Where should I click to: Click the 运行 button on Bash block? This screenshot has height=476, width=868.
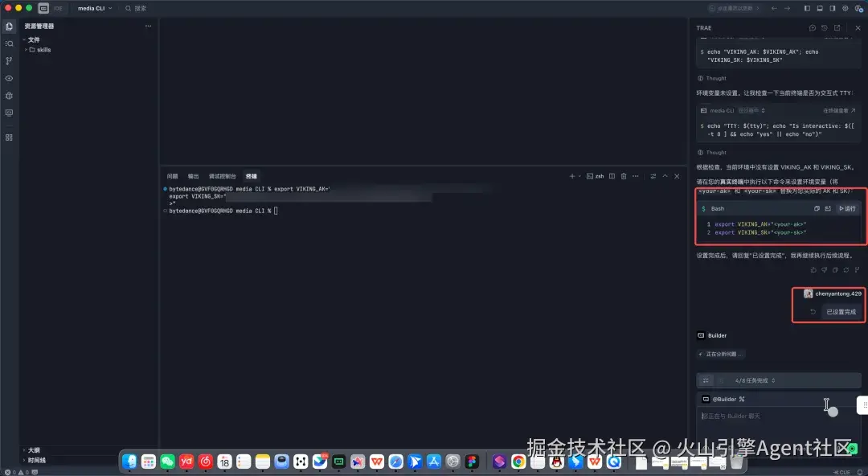click(x=848, y=209)
